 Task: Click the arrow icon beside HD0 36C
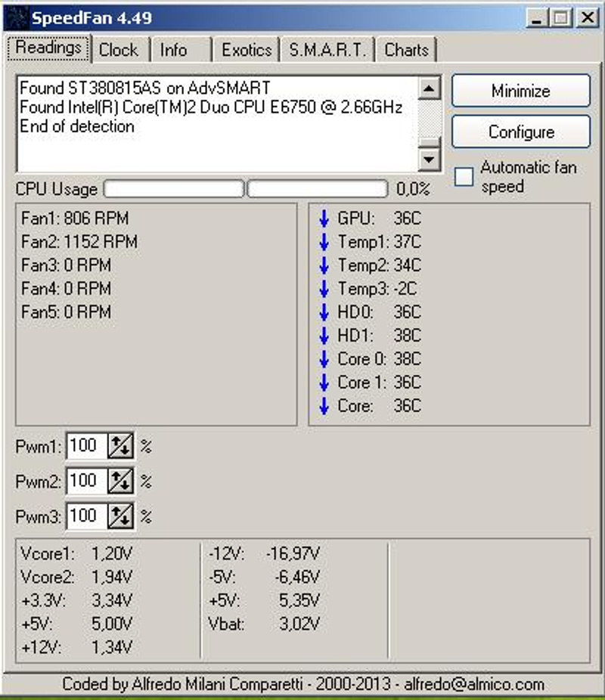coord(324,312)
